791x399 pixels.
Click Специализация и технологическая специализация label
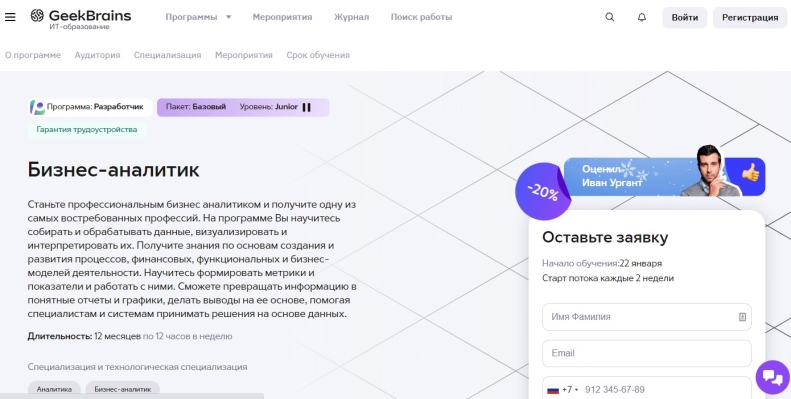(x=137, y=367)
